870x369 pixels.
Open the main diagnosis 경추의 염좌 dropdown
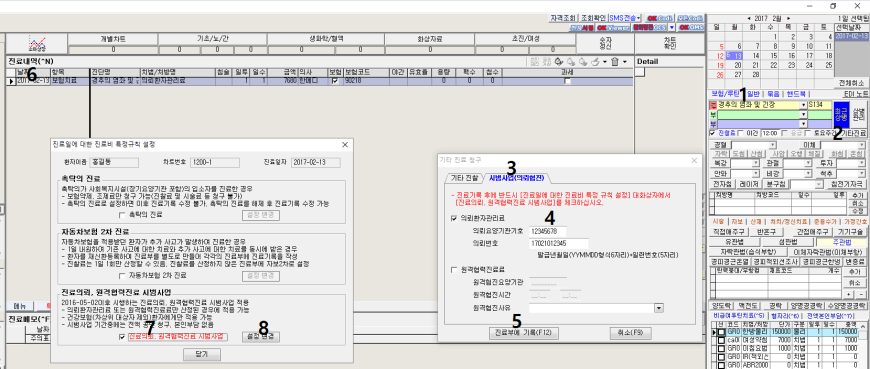(x=803, y=105)
